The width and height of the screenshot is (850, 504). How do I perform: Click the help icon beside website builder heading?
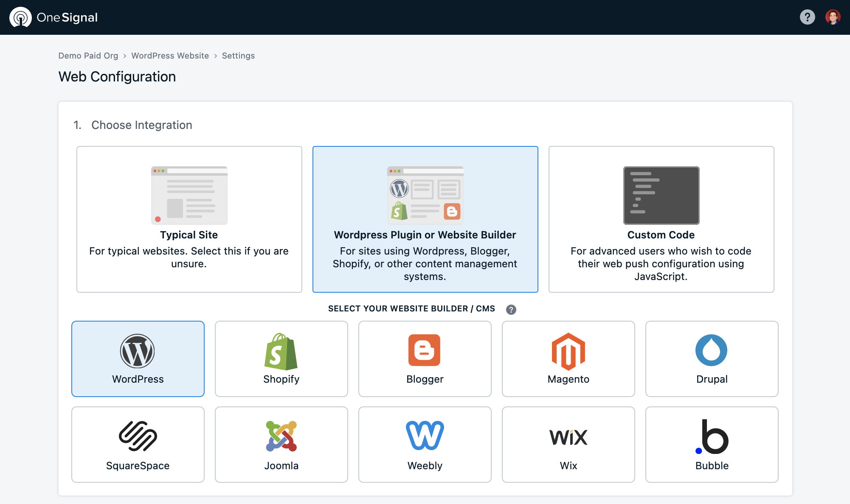pyautogui.click(x=511, y=309)
